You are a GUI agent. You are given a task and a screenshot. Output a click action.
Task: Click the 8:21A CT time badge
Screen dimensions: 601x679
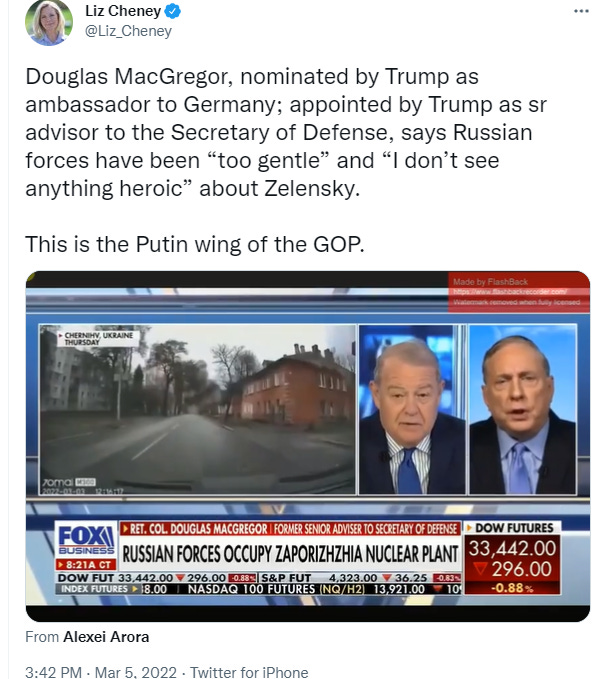[x=86, y=565]
